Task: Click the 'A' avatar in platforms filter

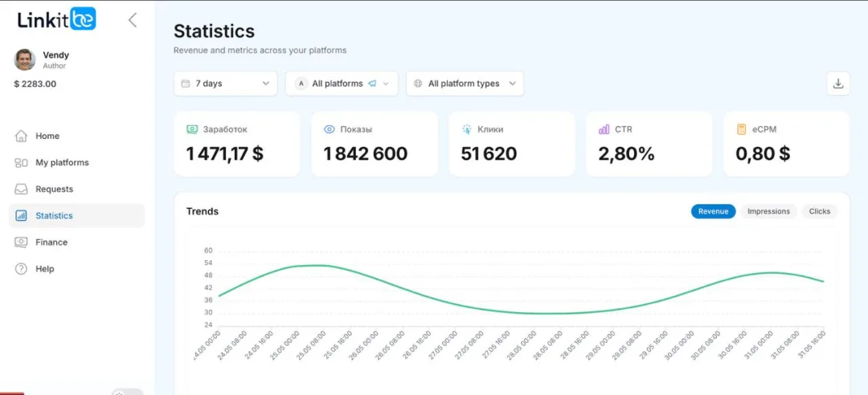Action: pos(301,83)
